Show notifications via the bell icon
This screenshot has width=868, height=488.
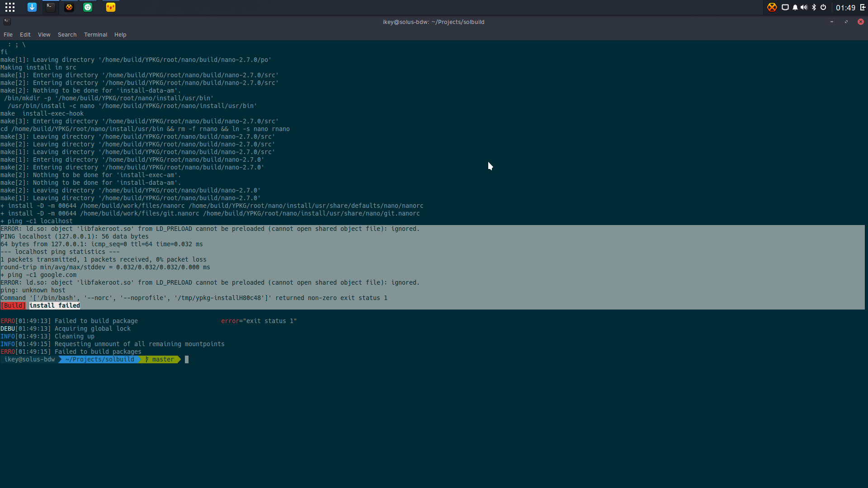(x=795, y=7)
